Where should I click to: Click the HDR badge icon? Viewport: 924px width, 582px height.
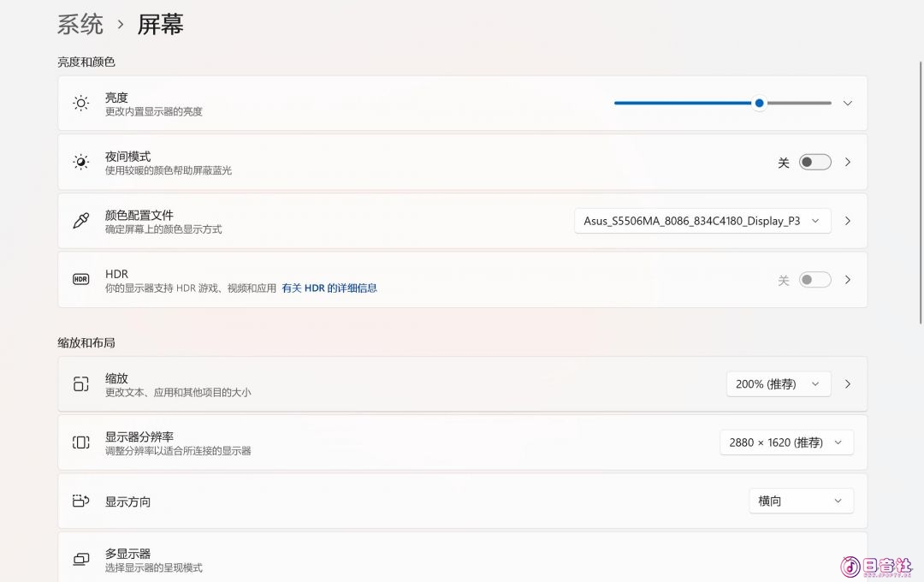(x=80, y=280)
